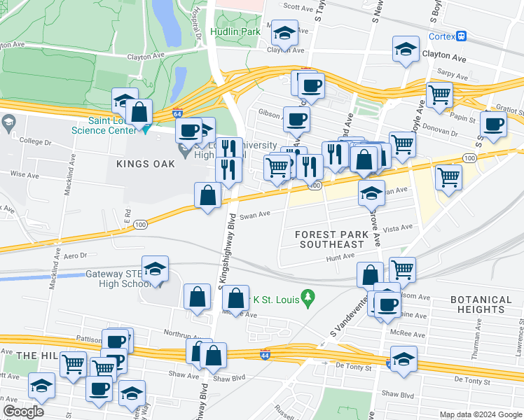Click the school marker on Clayton Ave near Cortex
Screen dimensions: 524x420
coord(406,50)
